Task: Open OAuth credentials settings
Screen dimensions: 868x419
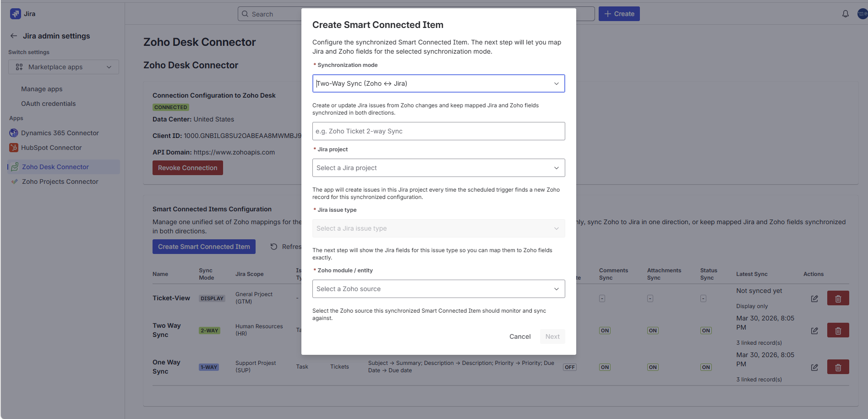Action: point(48,104)
